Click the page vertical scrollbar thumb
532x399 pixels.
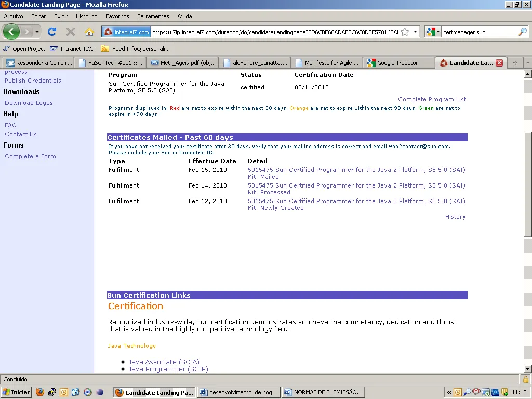[x=528, y=184]
